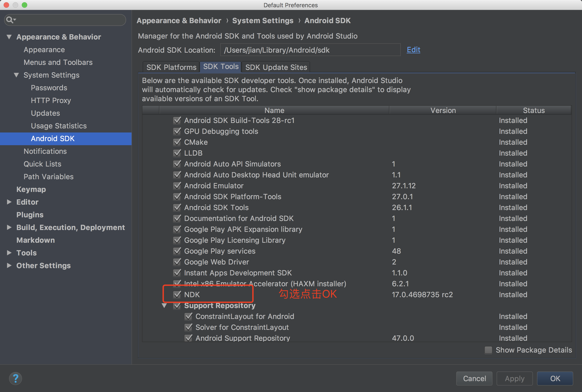Toggle Android SDK Platform-Tools checkbox

click(x=177, y=196)
